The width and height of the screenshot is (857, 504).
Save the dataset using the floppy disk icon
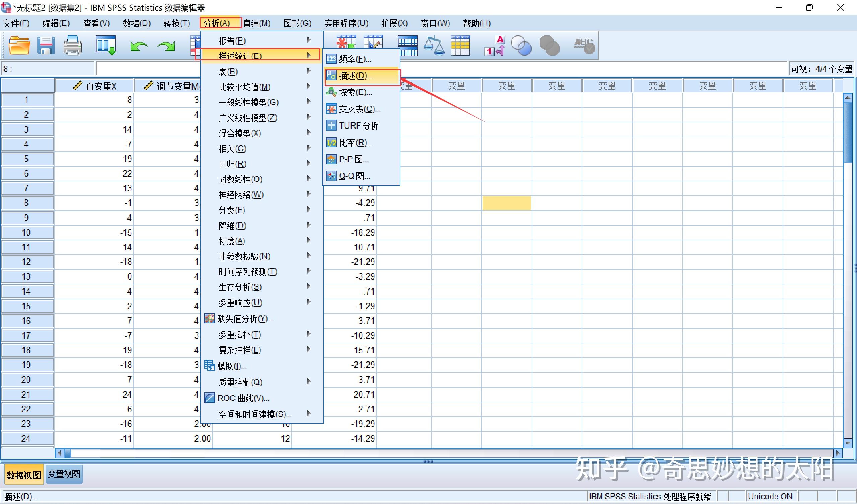[x=46, y=45]
